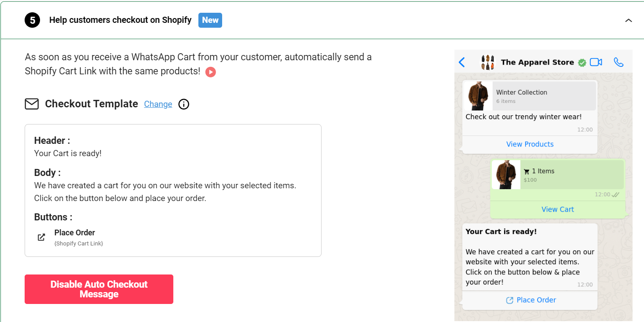Play the Shopify Cart Link explainer video
The image size is (644, 322).
210,72
